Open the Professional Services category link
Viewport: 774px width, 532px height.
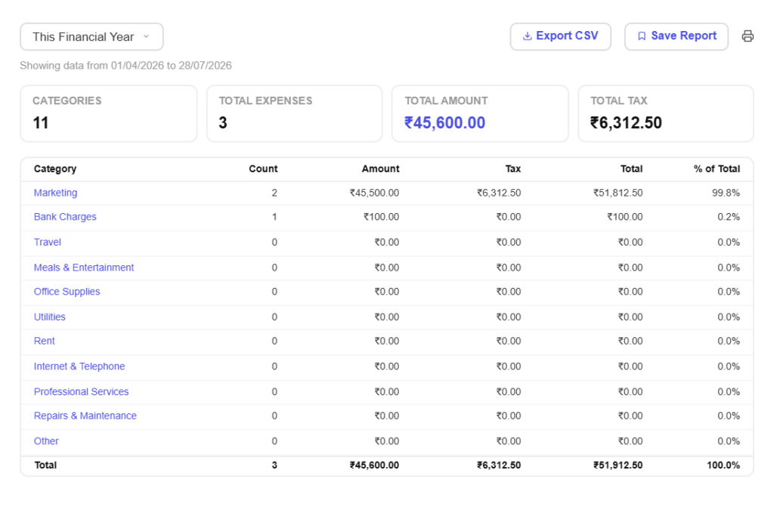[x=81, y=391]
